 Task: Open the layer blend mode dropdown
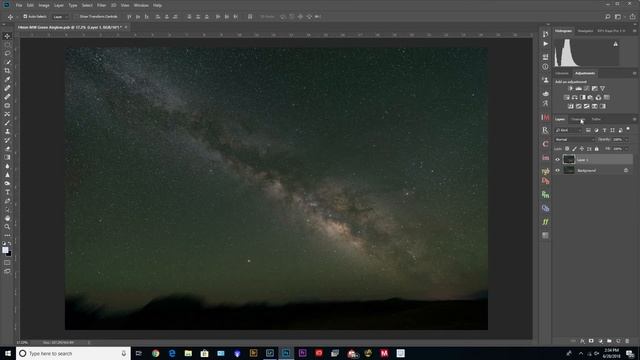pyautogui.click(x=574, y=140)
